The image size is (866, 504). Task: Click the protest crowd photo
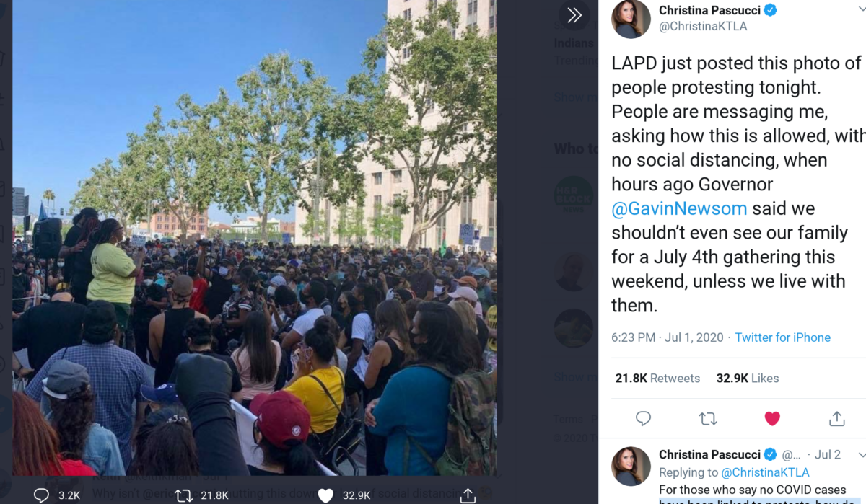(x=254, y=238)
